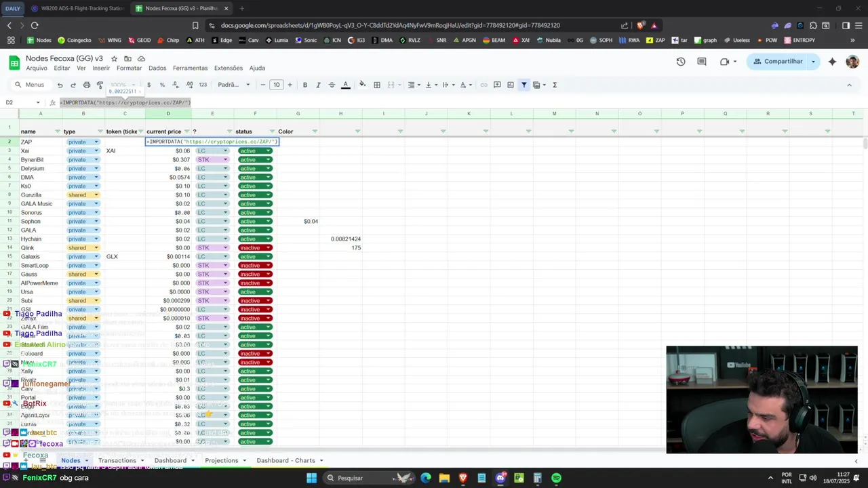
Task: Open the ENTROPY bookmark
Action: pyautogui.click(x=799, y=40)
